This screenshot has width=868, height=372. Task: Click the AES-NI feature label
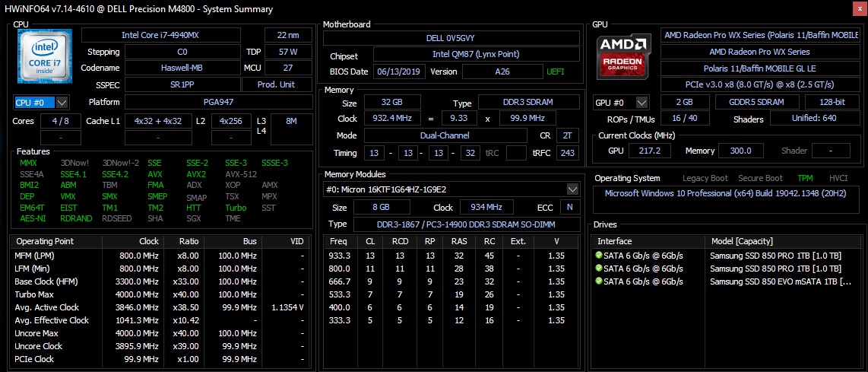(32, 218)
